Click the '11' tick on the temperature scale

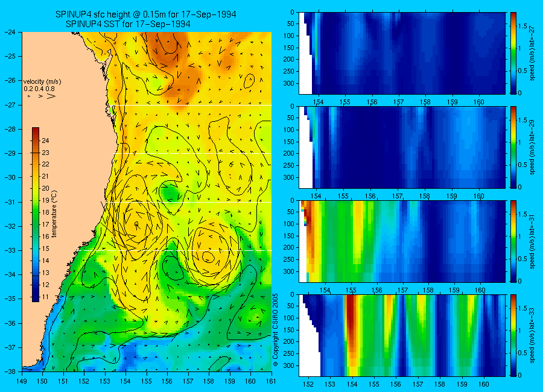tap(45, 297)
